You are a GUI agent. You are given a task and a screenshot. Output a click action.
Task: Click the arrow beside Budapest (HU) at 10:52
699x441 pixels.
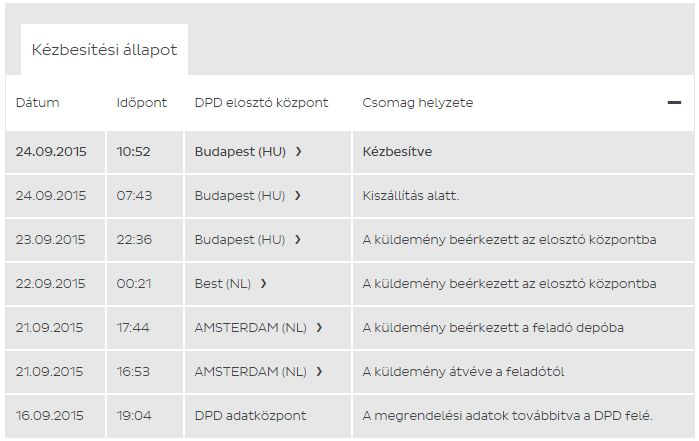click(x=299, y=152)
